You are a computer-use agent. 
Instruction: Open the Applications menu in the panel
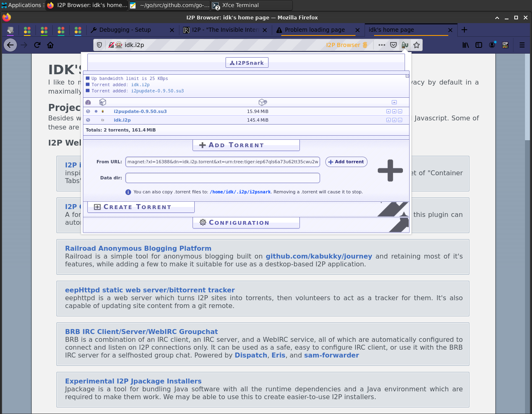(x=23, y=5)
